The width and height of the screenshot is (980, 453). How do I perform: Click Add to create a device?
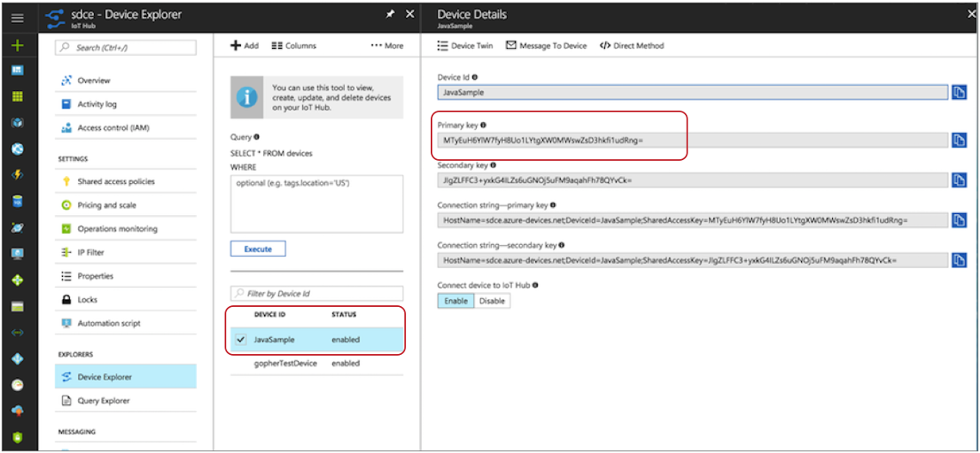(x=244, y=46)
